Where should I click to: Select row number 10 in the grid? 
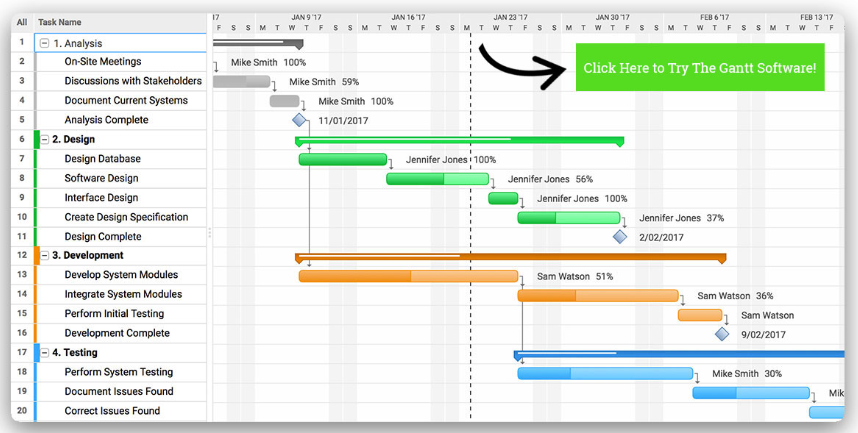pos(21,217)
